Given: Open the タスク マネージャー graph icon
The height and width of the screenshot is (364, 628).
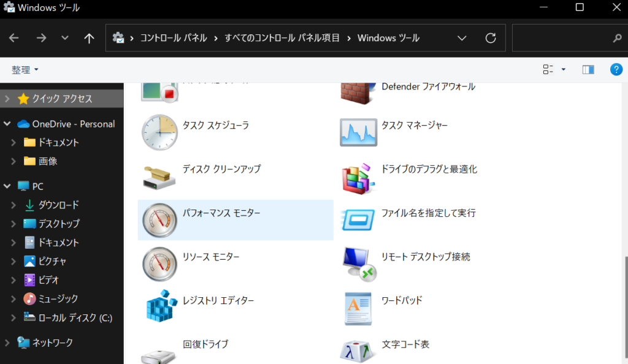Looking at the screenshot, I should 358,132.
